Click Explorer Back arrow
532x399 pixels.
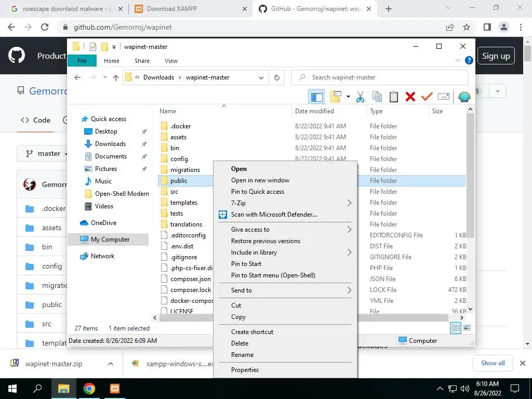[x=77, y=78]
